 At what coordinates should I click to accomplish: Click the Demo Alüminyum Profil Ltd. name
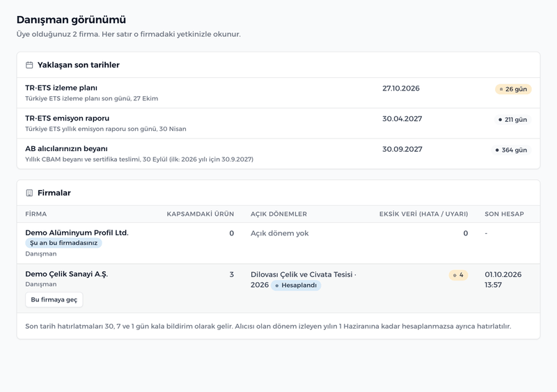coord(77,233)
